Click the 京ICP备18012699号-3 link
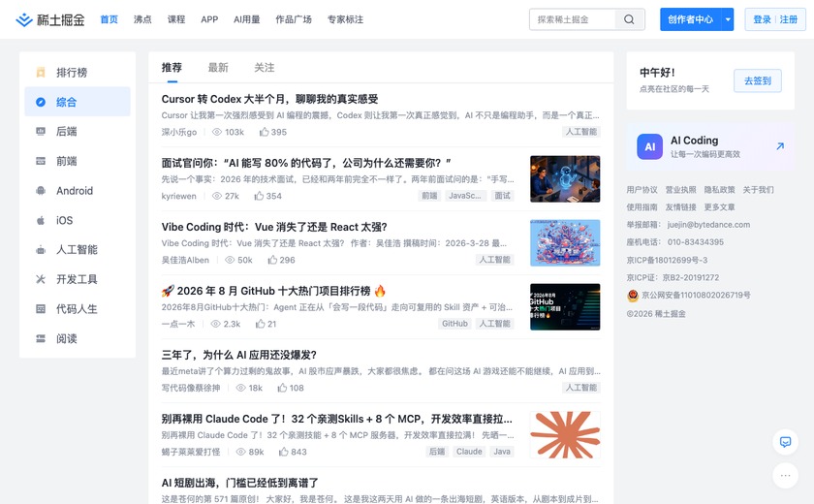 click(667, 260)
